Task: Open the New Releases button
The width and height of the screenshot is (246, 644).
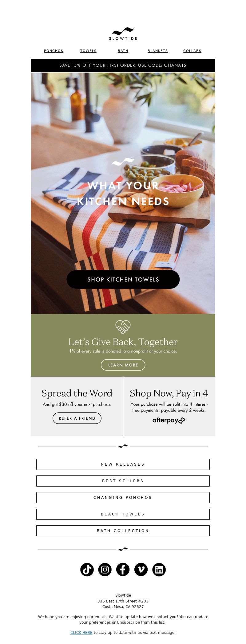Action: [x=123, y=464]
